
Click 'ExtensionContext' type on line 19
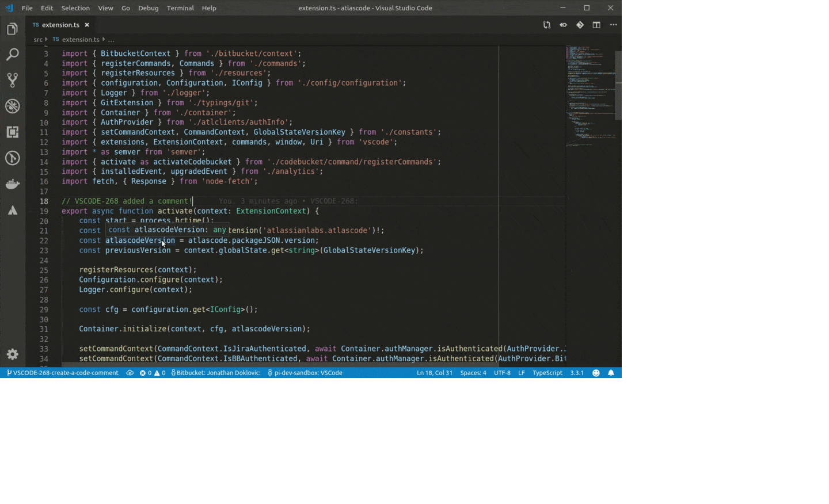(x=271, y=211)
